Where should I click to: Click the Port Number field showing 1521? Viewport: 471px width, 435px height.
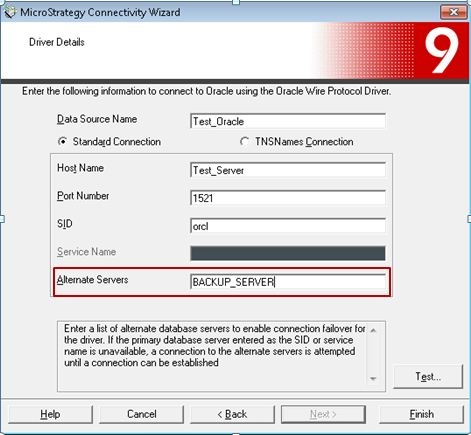click(x=288, y=198)
